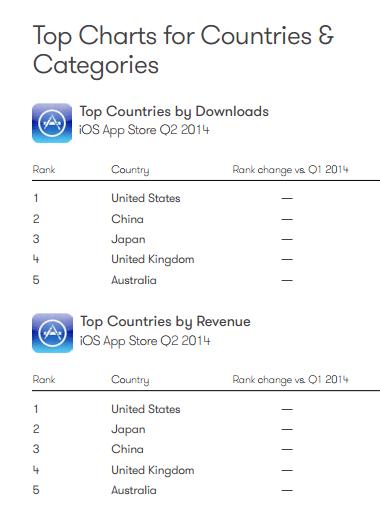Select Japan ranked 3 in Downloads table

(x=128, y=240)
